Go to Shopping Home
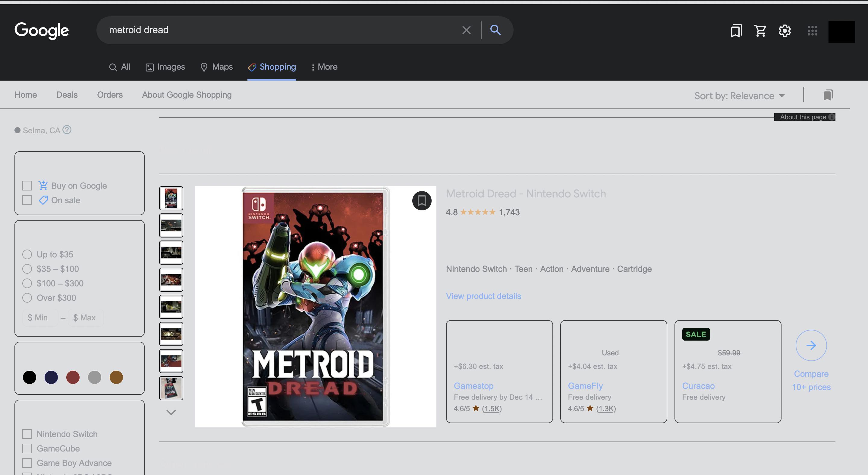This screenshot has width=868, height=475. coord(26,95)
